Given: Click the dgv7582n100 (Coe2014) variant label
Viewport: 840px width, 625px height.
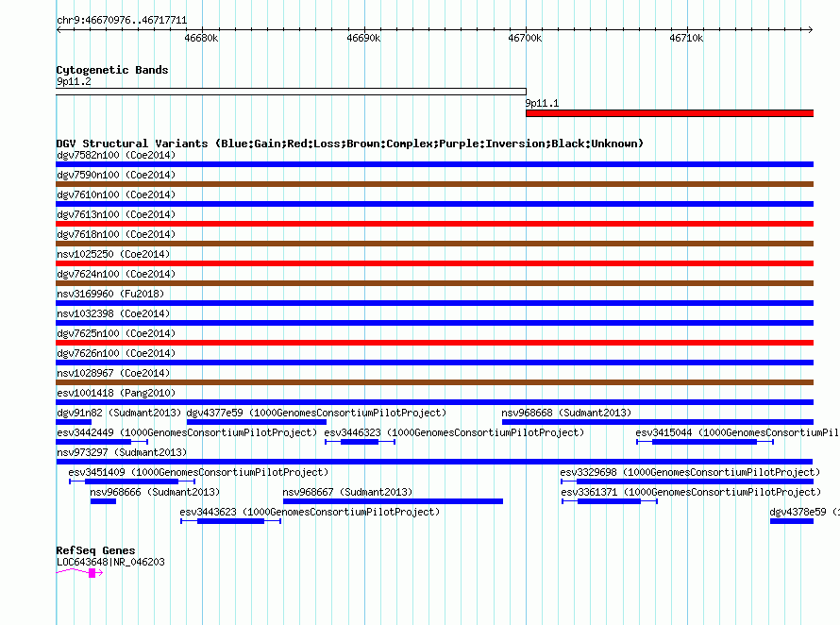Looking at the screenshot, I should [116, 155].
